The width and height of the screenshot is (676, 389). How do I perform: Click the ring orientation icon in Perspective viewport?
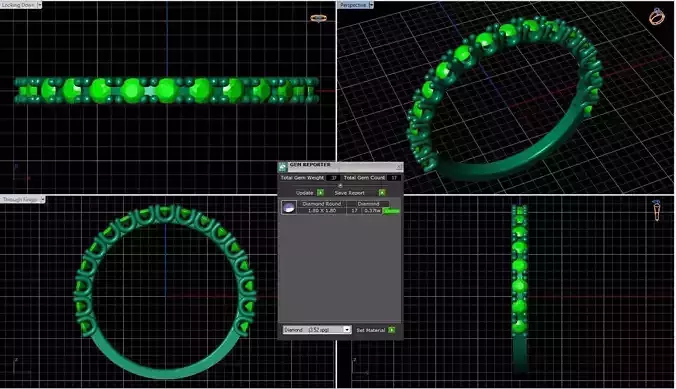coord(657,17)
